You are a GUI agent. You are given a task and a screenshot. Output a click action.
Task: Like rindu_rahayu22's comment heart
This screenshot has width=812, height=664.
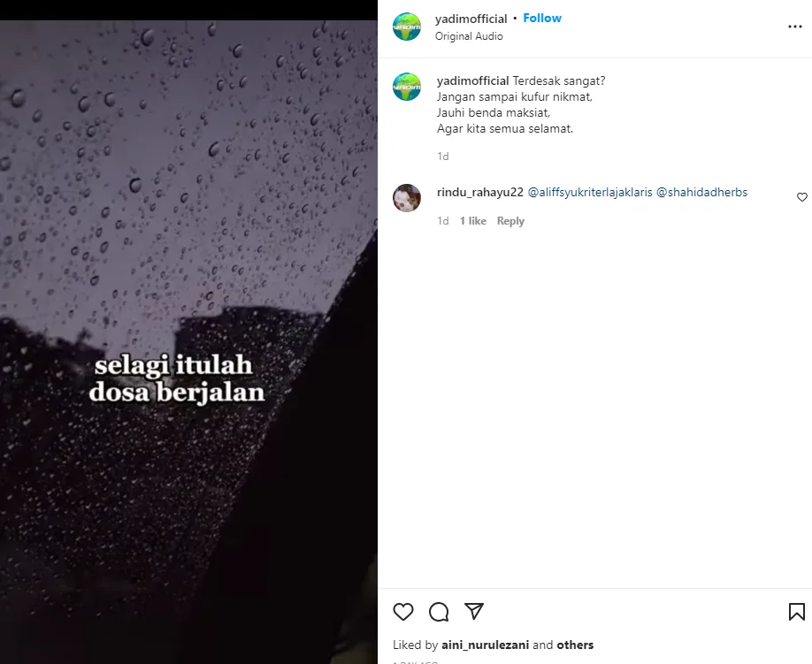[x=801, y=197]
